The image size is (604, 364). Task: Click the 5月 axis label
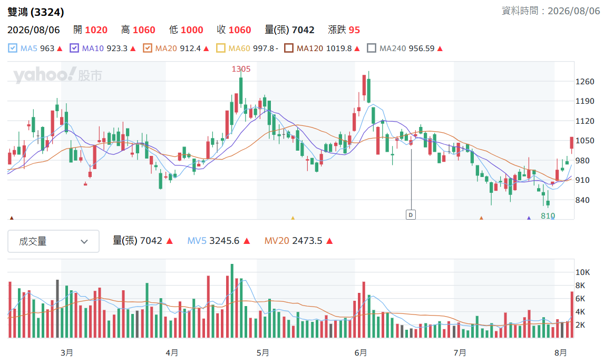pyautogui.click(x=262, y=352)
